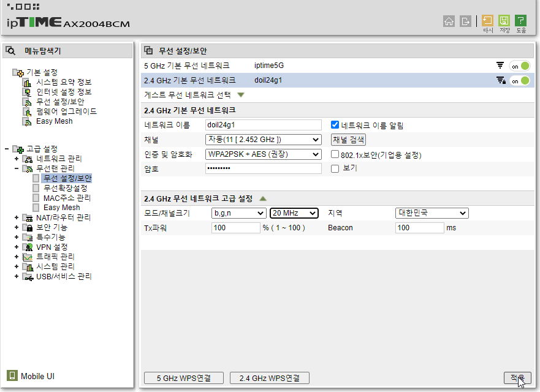Toggle the 5 GHz network on/off switch
Image resolution: width=540 pixels, height=392 pixels.
pos(519,66)
